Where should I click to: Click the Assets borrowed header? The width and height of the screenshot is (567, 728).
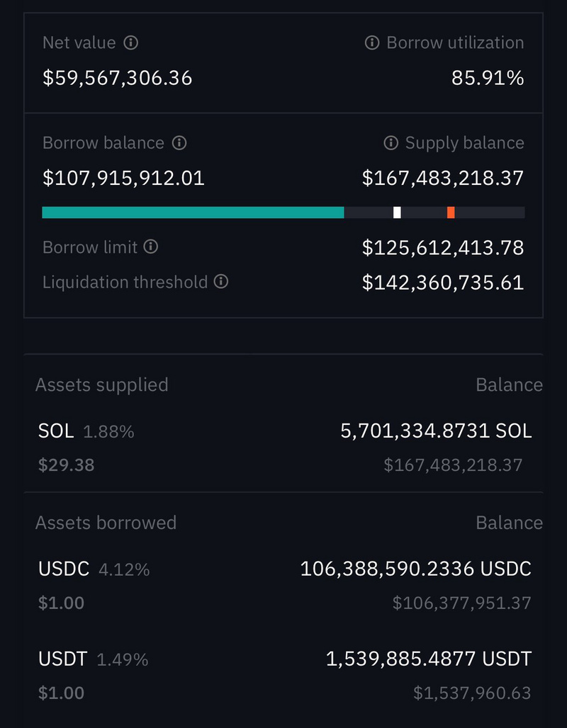[106, 523]
